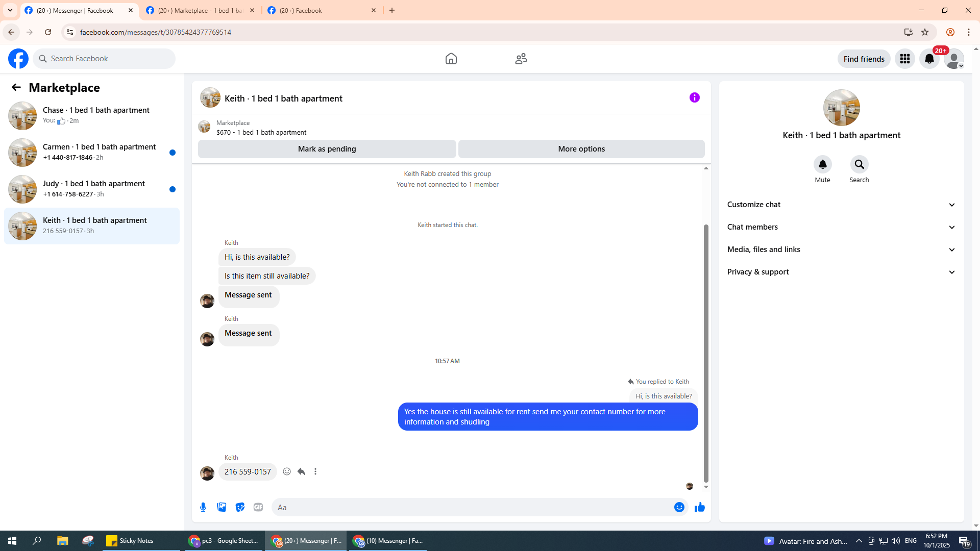980x551 pixels.
Task: Open the (10) Messenger taskbar window
Action: coord(388,541)
